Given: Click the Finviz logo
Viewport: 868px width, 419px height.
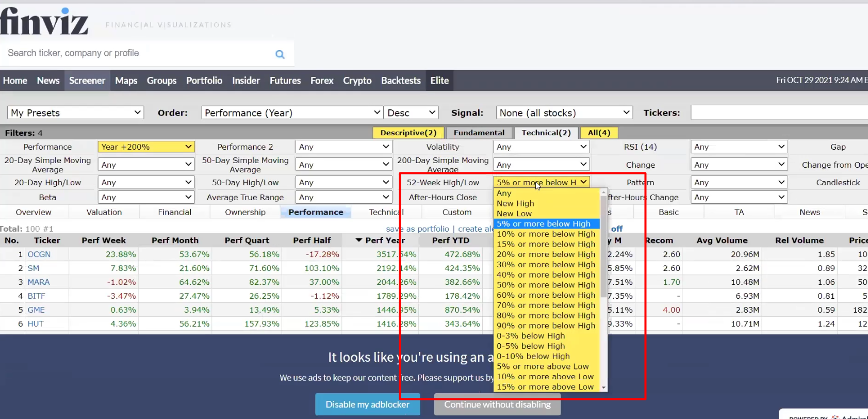Looking at the screenshot, I should 44,21.
